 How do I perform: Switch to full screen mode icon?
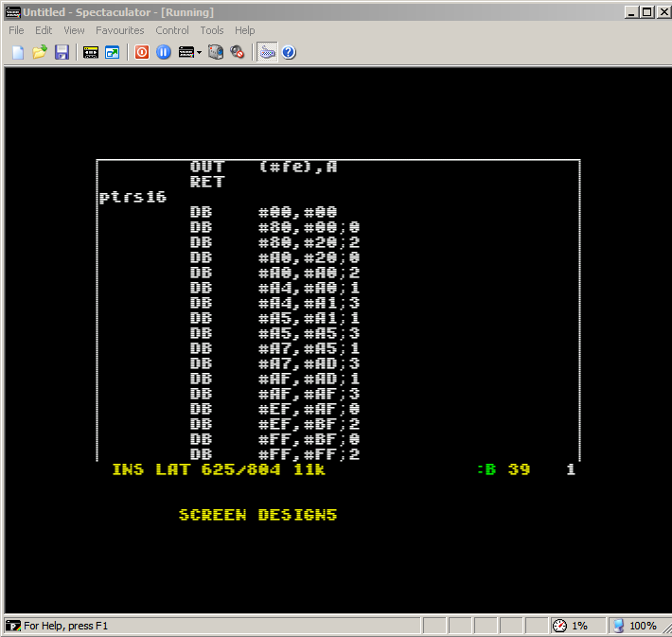(x=113, y=52)
